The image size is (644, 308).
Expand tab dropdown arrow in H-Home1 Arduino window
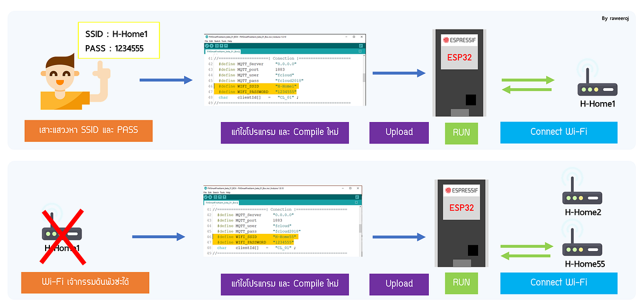click(x=361, y=52)
